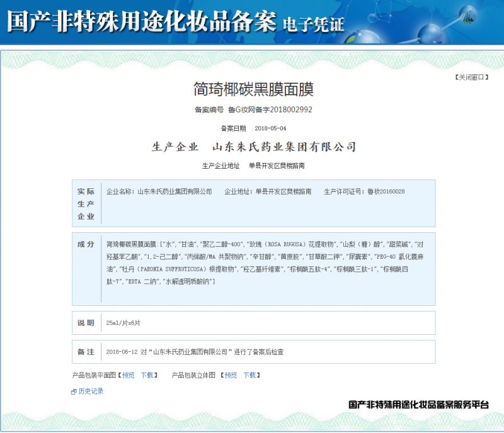Click the product title 简琦椰碳黑膜面膜
This screenshot has width=504, height=433.
pyautogui.click(x=253, y=89)
